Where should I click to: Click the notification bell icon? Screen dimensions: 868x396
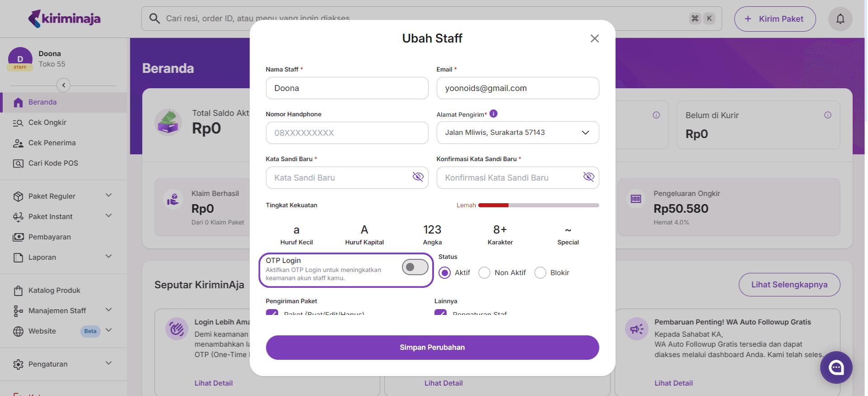coord(840,19)
